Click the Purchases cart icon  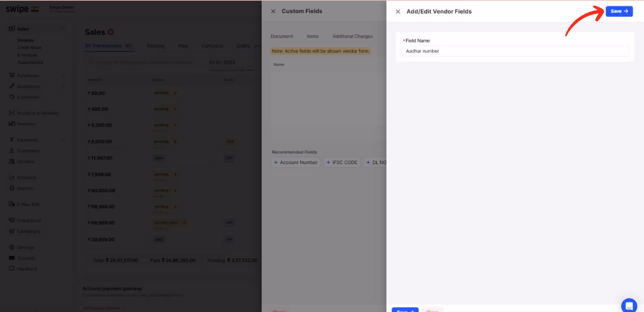[x=12, y=75]
